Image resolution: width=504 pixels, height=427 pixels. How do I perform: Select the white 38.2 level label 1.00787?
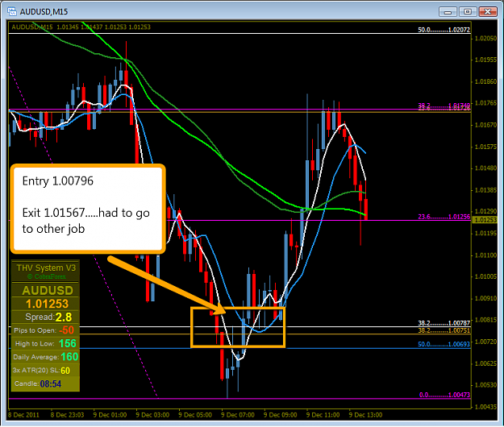tap(444, 323)
